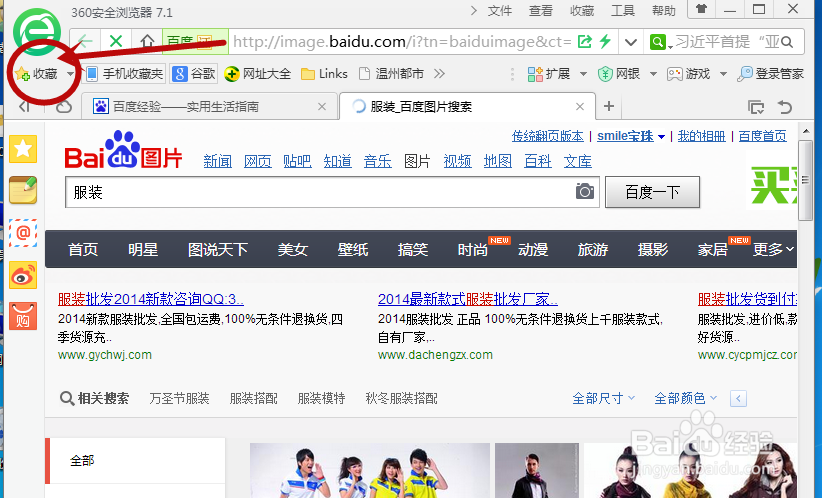
Task: Select the 壁纸 category tab
Action: pyautogui.click(x=353, y=250)
